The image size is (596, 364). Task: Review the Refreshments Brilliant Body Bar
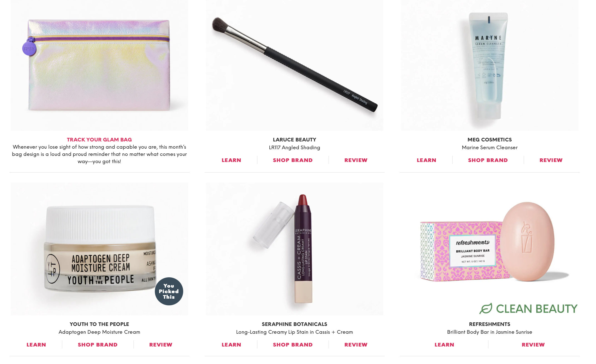(x=533, y=345)
